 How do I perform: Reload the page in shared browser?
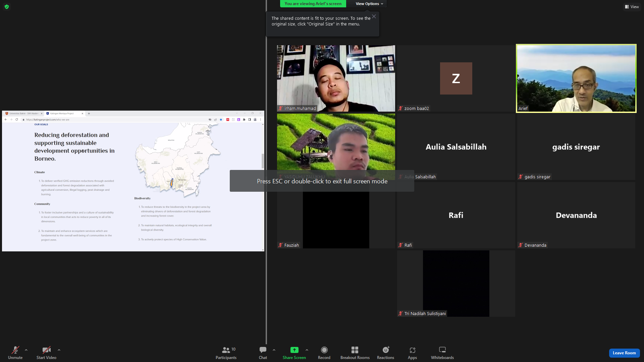pyautogui.click(x=17, y=120)
